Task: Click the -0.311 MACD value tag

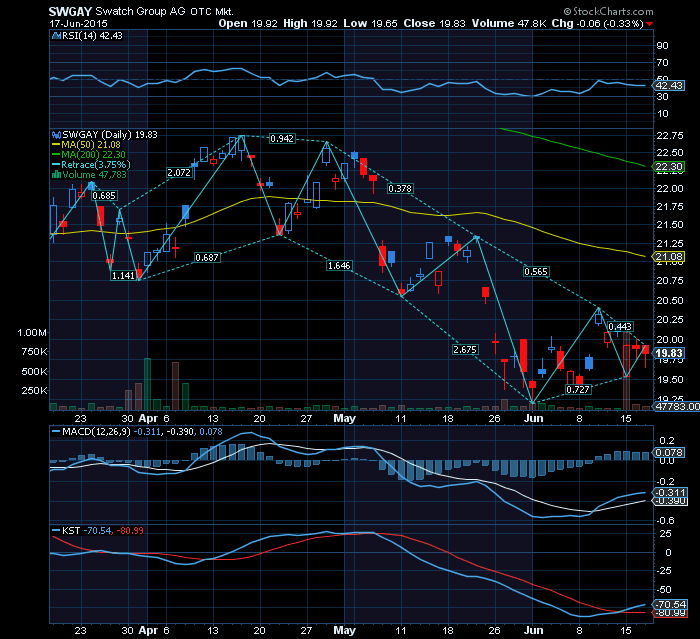Action: [x=669, y=493]
